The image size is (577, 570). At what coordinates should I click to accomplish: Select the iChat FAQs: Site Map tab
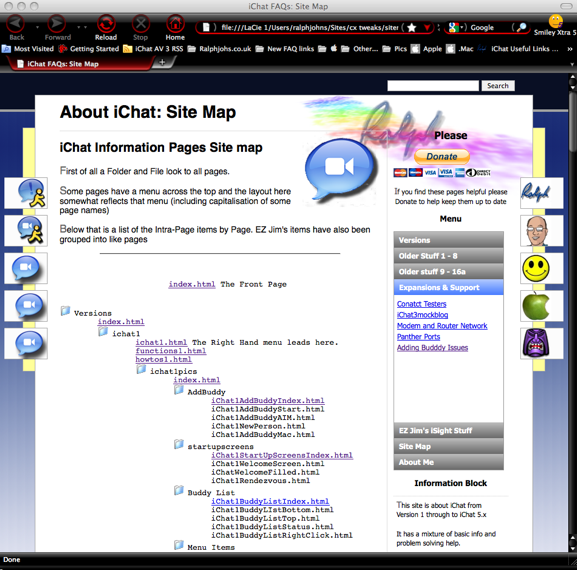[82, 63]
